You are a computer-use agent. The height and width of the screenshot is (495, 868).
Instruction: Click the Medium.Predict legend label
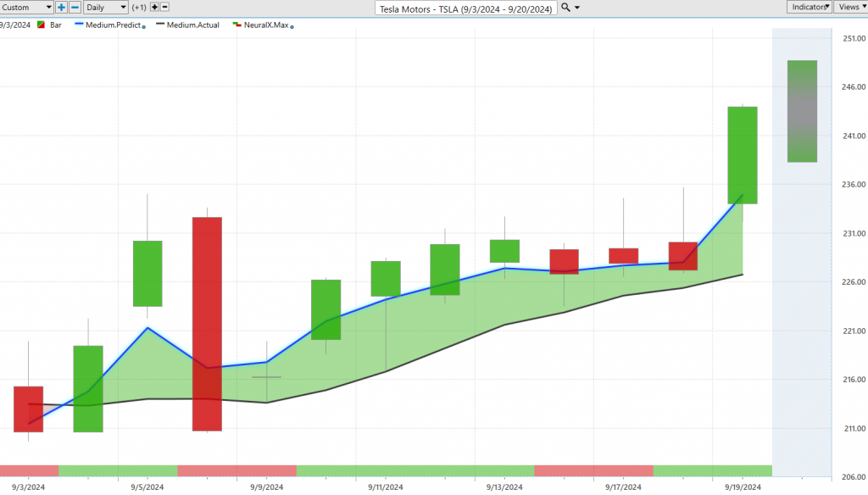pyautogui.click(x=113, y=25)
